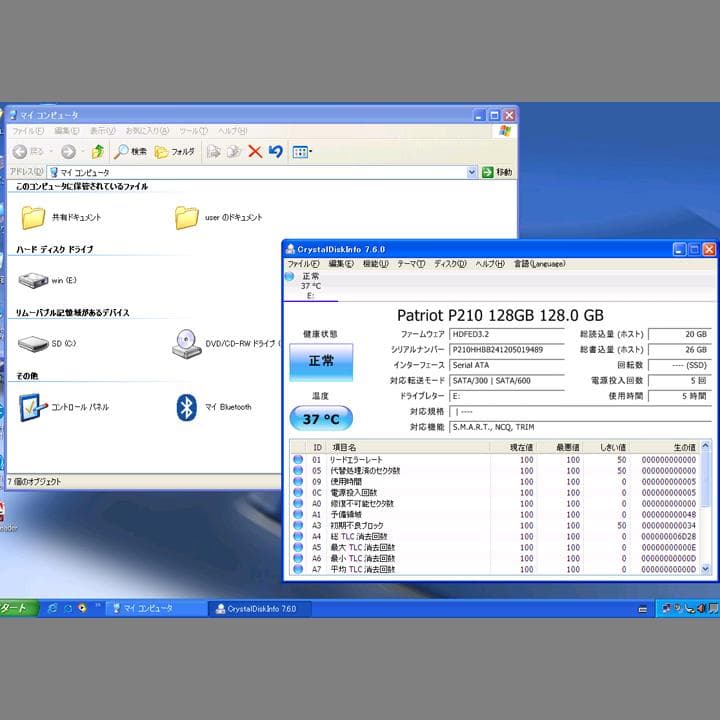Click the Back arrow in My Computer toolbar

(20, 152)
